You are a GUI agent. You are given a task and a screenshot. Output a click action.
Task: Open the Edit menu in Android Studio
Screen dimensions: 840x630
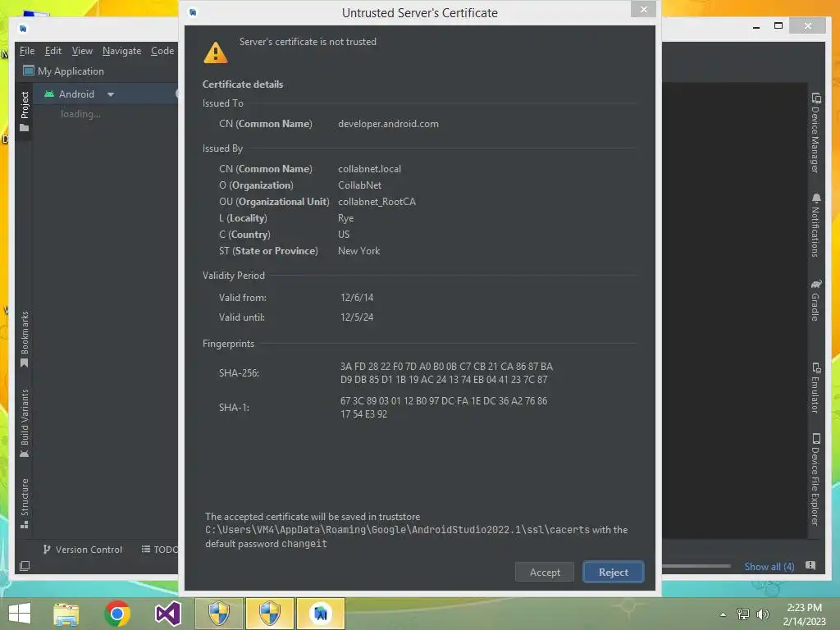(53, 51)
